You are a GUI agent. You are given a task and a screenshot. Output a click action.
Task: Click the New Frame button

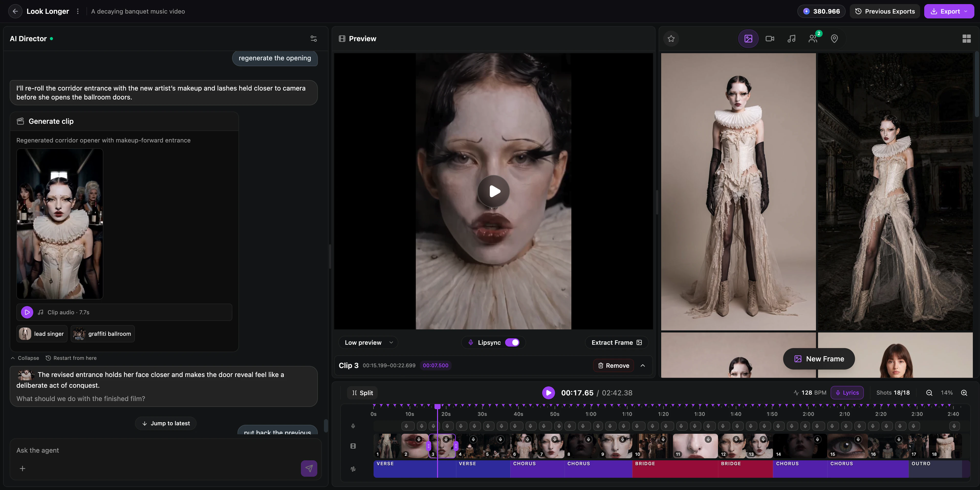[x=819, y=359]
